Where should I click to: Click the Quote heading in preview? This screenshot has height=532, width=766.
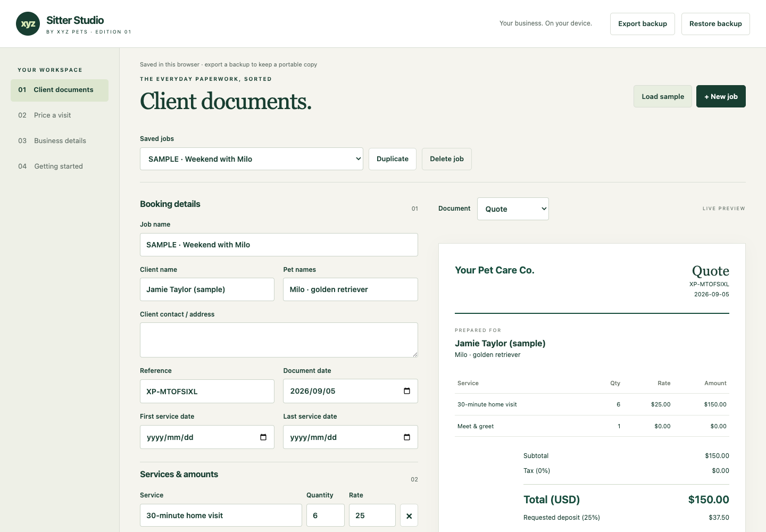point(711,271)
